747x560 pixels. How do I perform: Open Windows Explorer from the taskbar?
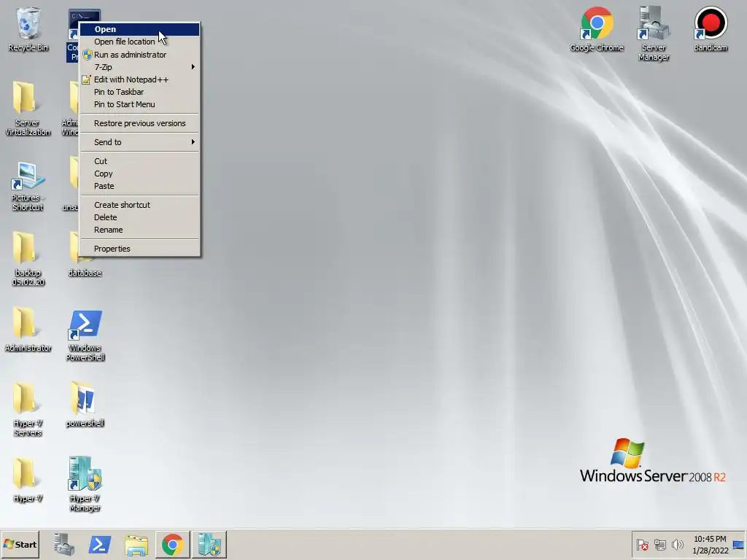point(136,544)
